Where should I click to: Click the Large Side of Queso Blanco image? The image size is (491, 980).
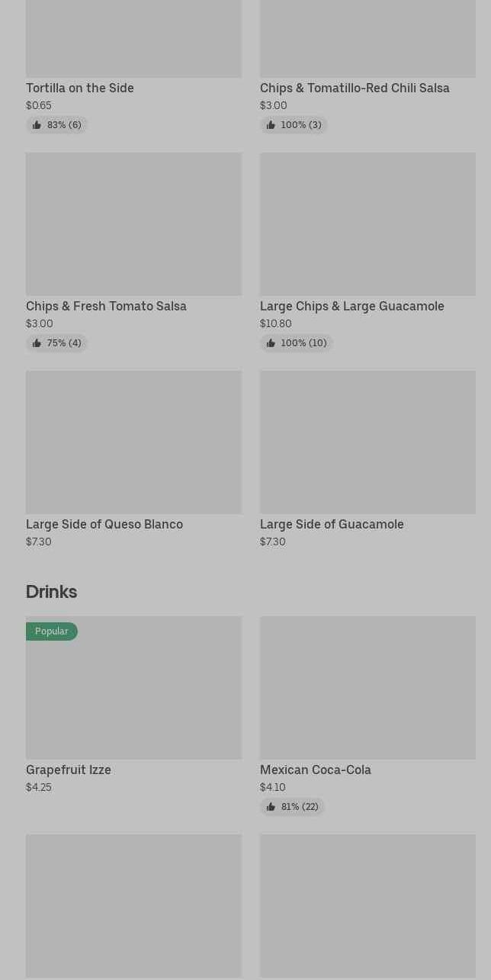click(x=133, y=442)
